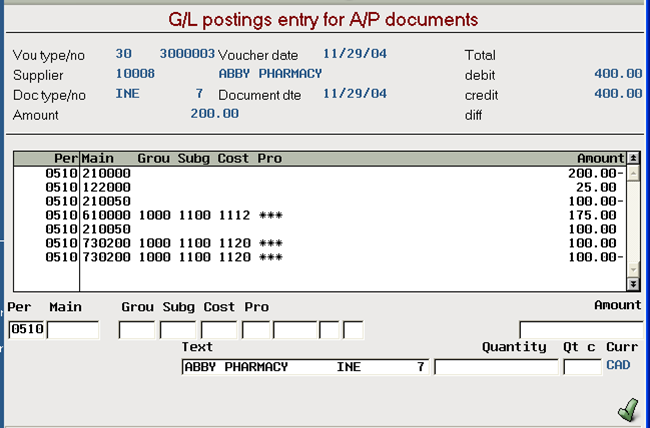Select the 210050 row with 100.00- credit
The height and width of the screenshot is (428, 650).
coord(320,202)
